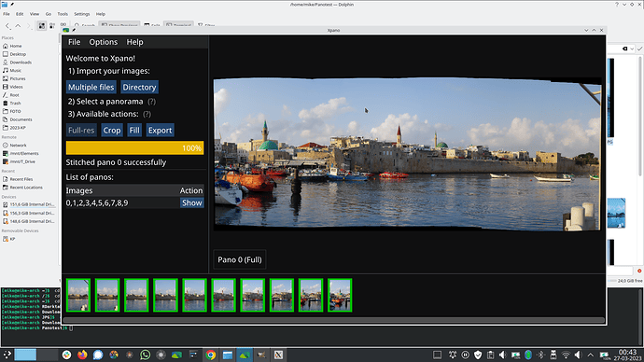This screenshot has width=644, height=362.
Task: Click the stitched panorama preview image
Action: [x=407, y=154]
